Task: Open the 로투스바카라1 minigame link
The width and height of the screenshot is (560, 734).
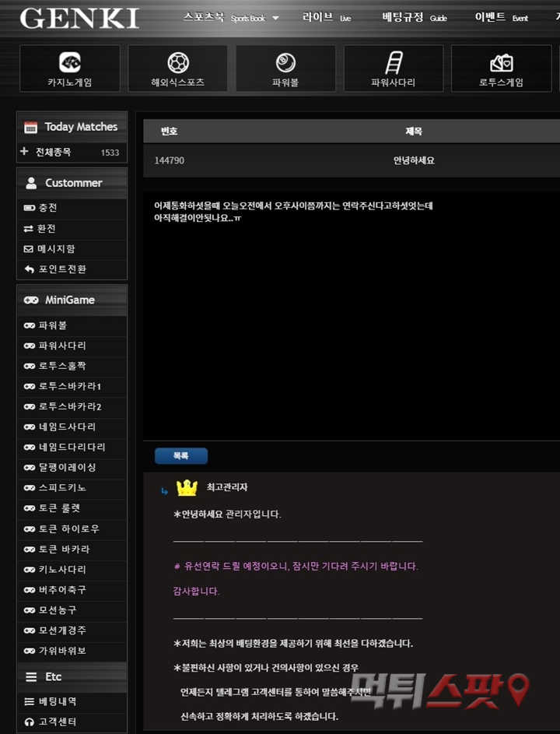Action: coord(70,386)
